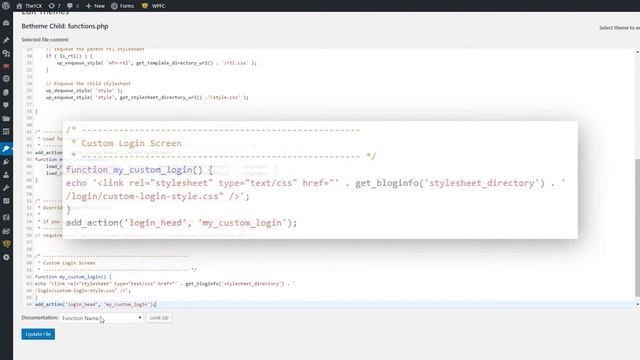Open Settings sidebar icon below wrench
Viewport: 640px width, 360px height.
click(x=6, y=201)
